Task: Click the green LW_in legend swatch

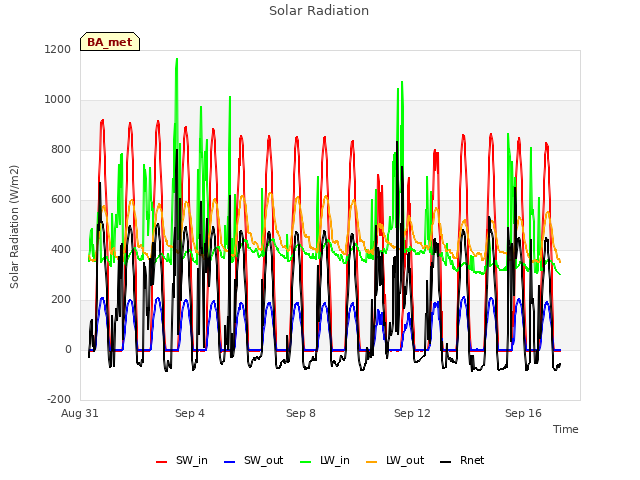Action: pos(306,462)
